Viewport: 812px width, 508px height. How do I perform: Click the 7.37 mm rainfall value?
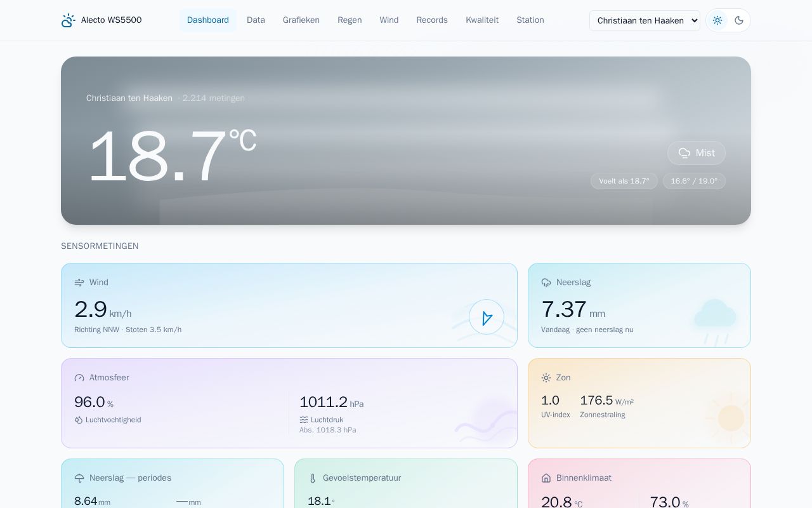[x=573, y=310]
